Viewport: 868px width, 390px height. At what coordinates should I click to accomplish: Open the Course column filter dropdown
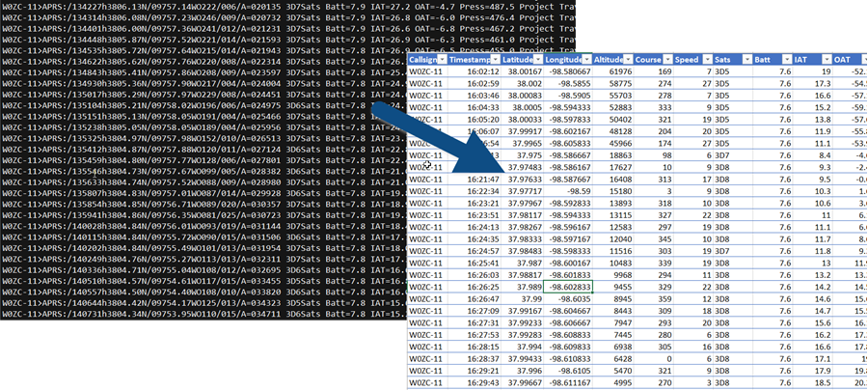(x=666, y=59)
